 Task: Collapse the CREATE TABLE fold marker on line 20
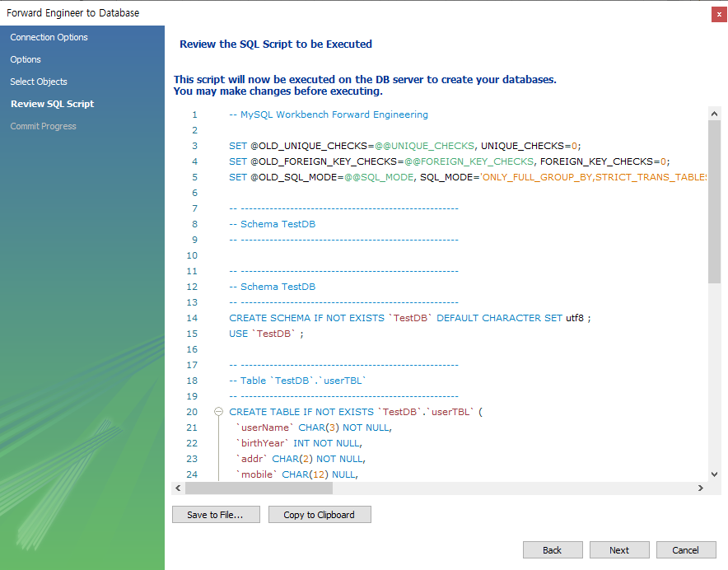(x=219, y=412)
